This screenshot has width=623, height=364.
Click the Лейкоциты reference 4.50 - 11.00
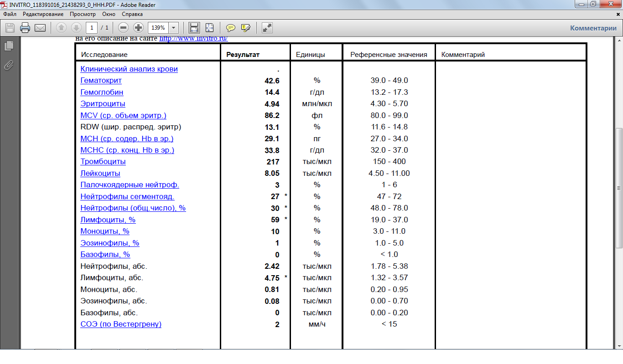pyautogui.click(x=389, y=174)
